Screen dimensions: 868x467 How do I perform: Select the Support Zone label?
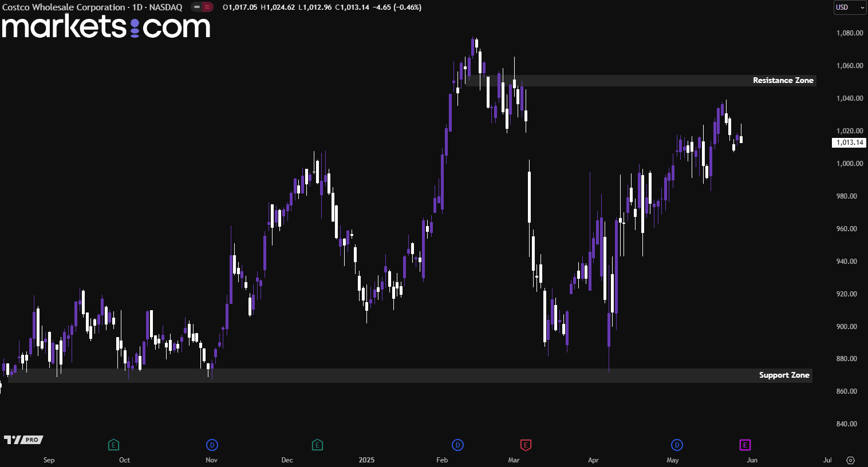[784, 375]
